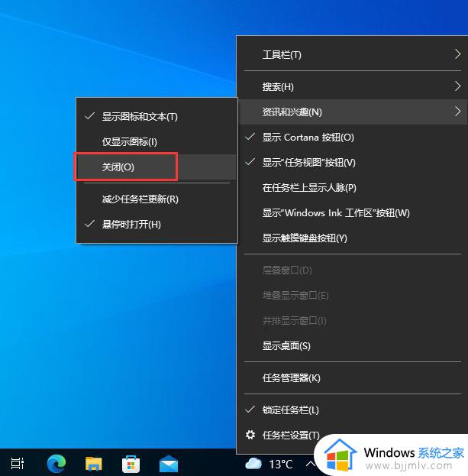Open 任务管理器(K) from the menu

tap(353, 378)
